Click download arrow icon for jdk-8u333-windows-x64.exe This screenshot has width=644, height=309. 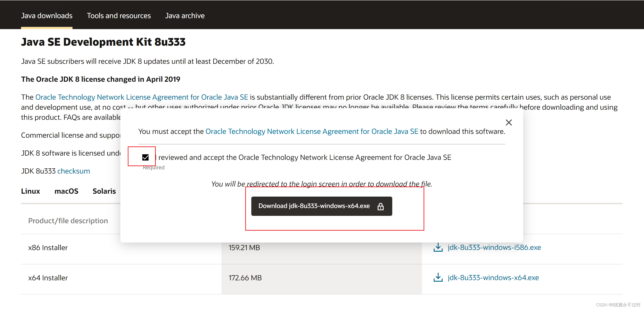pos(438,277)
